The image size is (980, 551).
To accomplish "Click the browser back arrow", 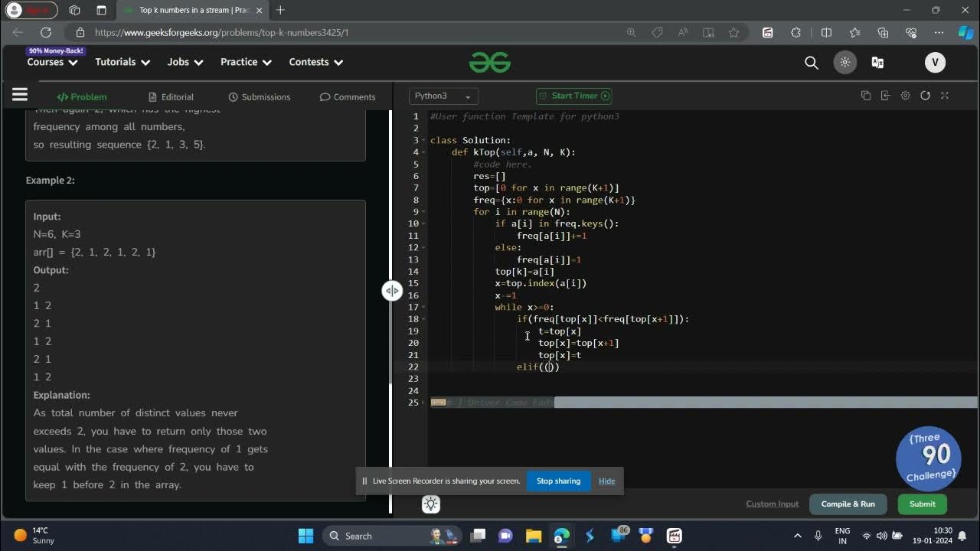I will [x=18, y=33].
